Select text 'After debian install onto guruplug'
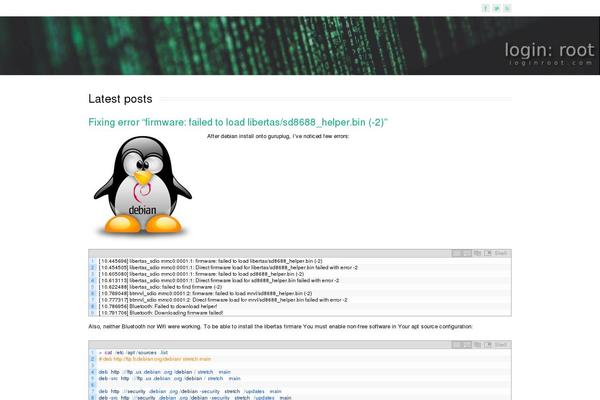 click(249, 136)
